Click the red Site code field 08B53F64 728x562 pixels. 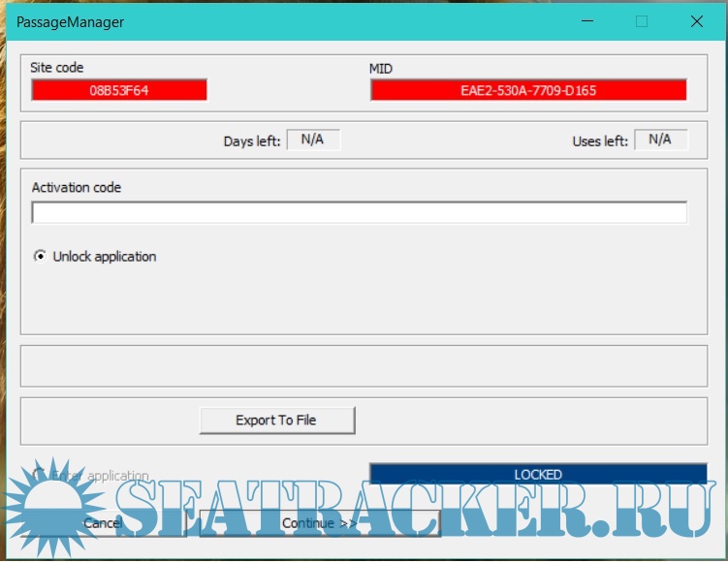tap(119, 90)
